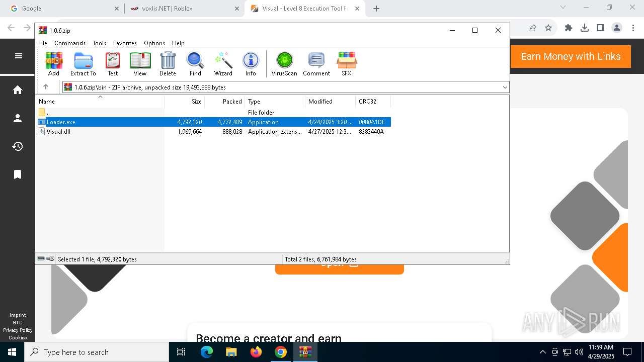This screenshot has height=362, width=644.
Task: Go up one folder level arrow
Action: tap(46, 87)
